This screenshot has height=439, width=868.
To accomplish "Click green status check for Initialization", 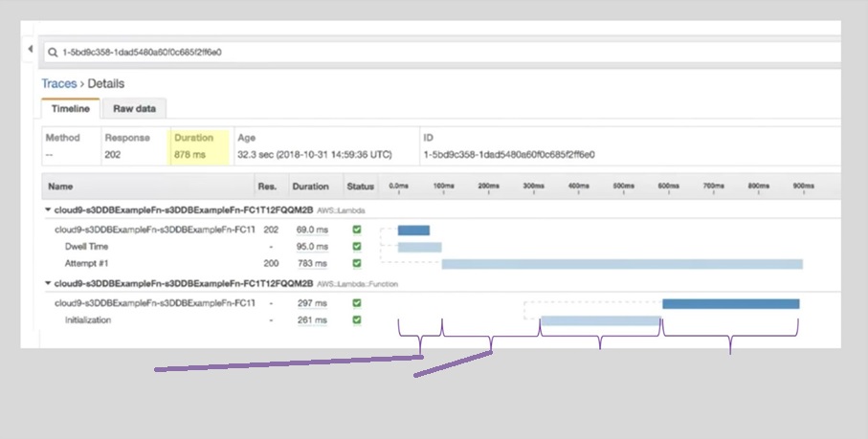I will pyautogui.click(x=357, y=319).
